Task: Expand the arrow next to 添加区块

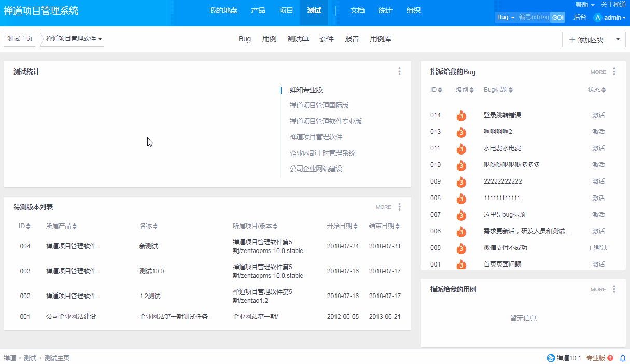Action: point(617,39)
